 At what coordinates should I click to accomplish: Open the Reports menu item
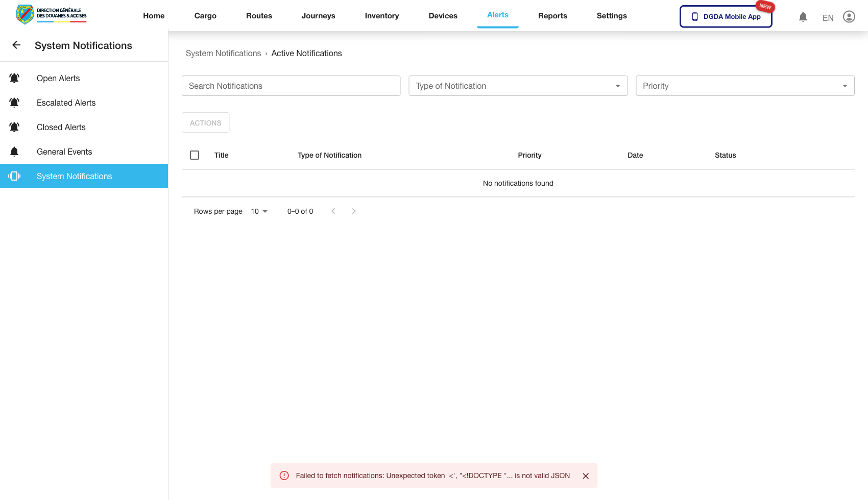point(552,16)
